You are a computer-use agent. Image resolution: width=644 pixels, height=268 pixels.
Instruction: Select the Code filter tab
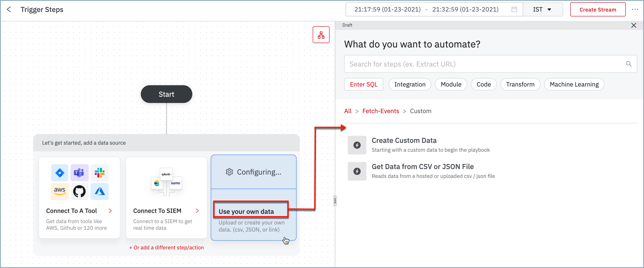483,85
